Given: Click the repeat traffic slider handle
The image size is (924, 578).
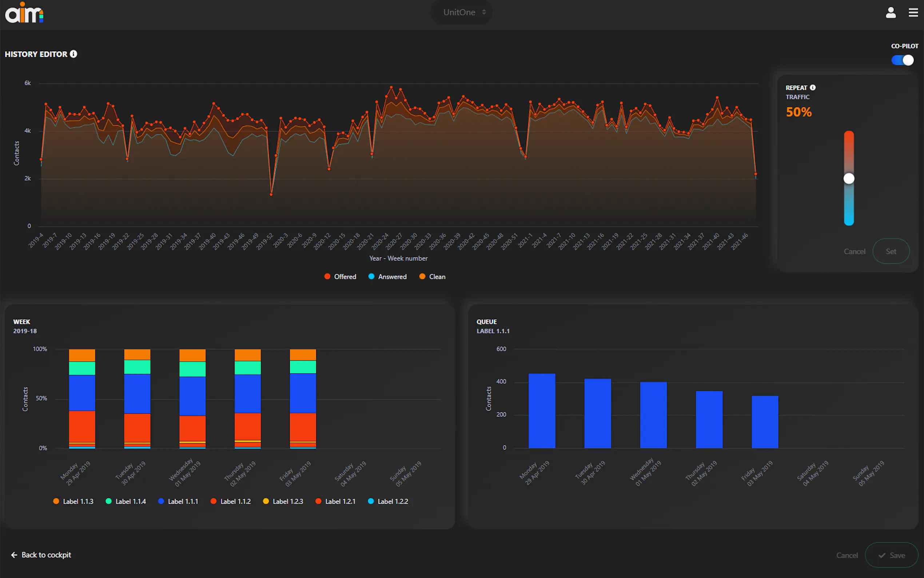Looking at the screenshot, I should (x=848, y=178).
